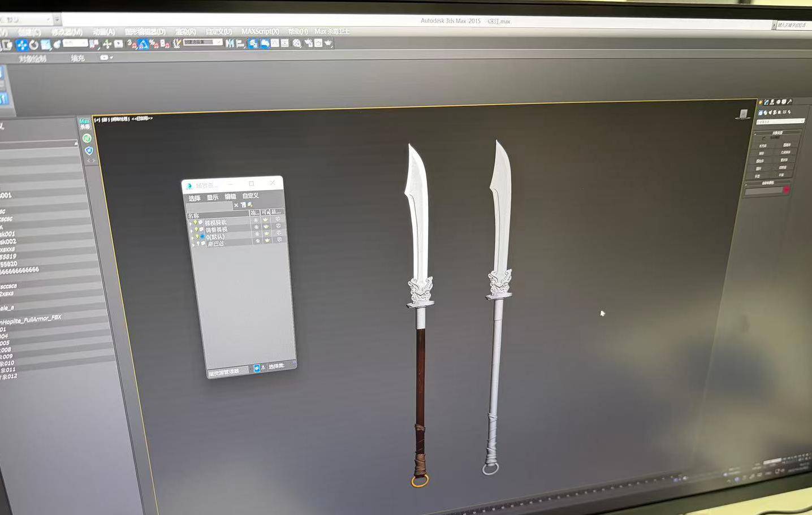Open the MAXScript(X) menu

(x=260, y=32)
